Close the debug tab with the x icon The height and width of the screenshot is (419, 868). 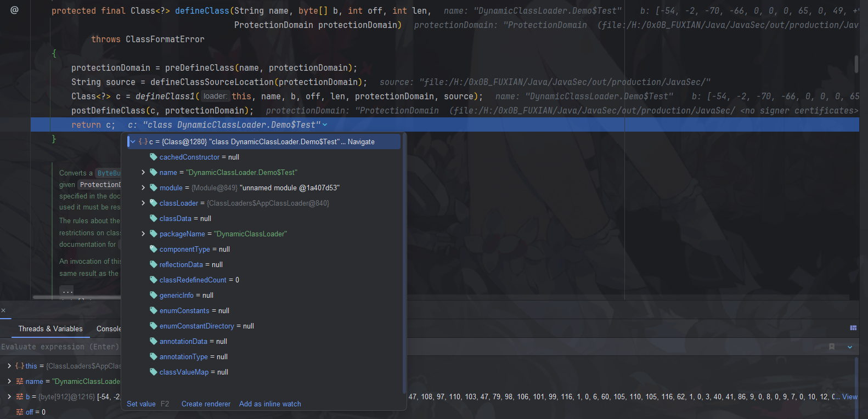tap(3, 310)
